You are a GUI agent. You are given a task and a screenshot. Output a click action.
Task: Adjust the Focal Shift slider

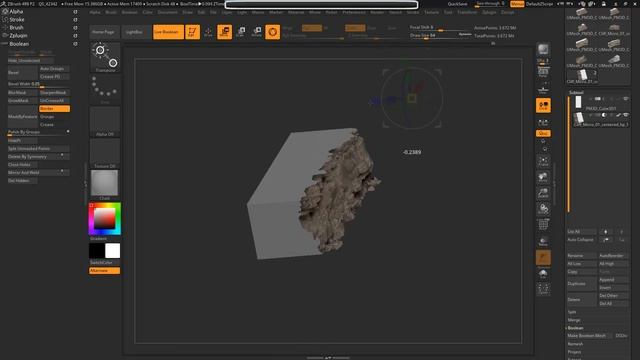coord(440,28)
